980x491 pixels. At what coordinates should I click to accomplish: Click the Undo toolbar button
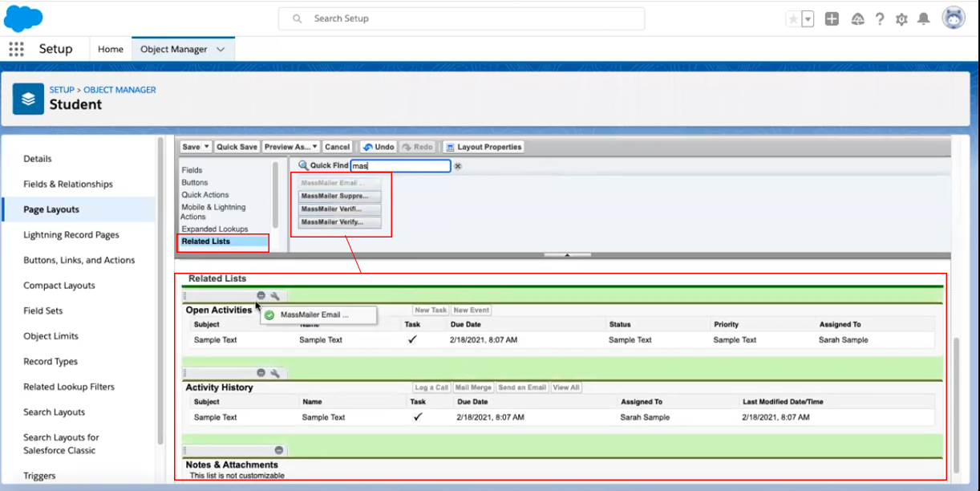coord(377,147)
